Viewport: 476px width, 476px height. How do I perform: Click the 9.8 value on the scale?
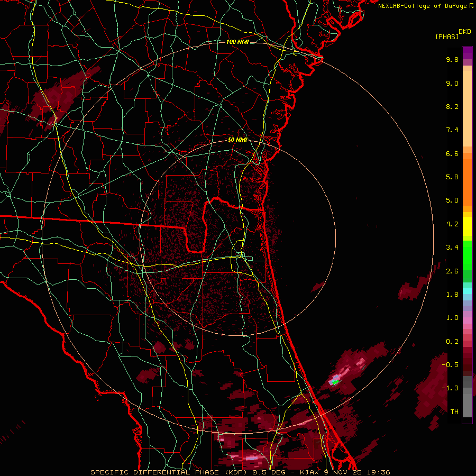[x=452, y=59]
